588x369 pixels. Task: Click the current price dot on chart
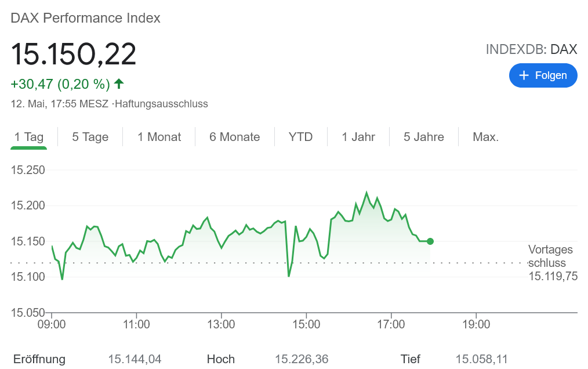point(430,241)
